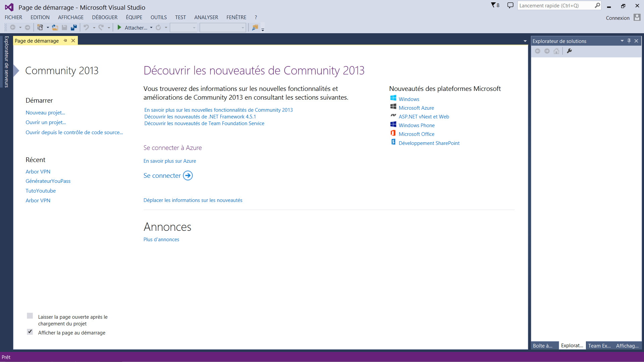Click the Ouvrir un projet... link
Viewport: 644px width, 362px height.
[x=46, y=122]
